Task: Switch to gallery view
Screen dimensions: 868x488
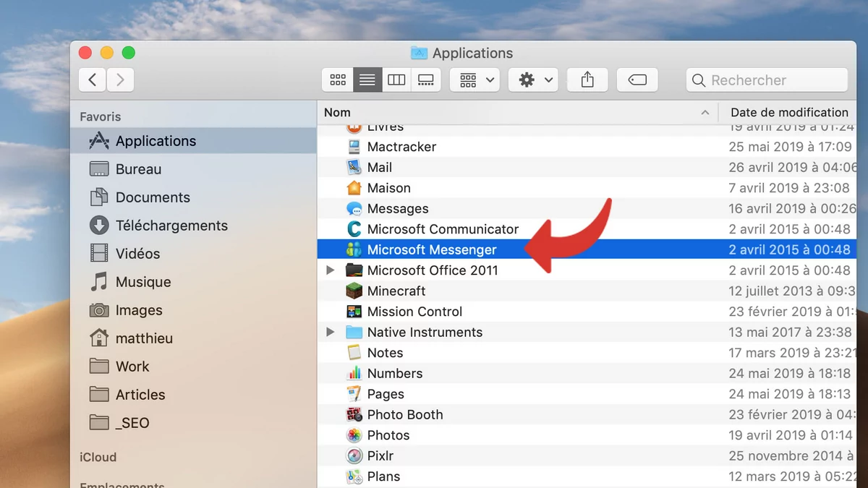Action: pyautogui.click(x=425, y=80)
